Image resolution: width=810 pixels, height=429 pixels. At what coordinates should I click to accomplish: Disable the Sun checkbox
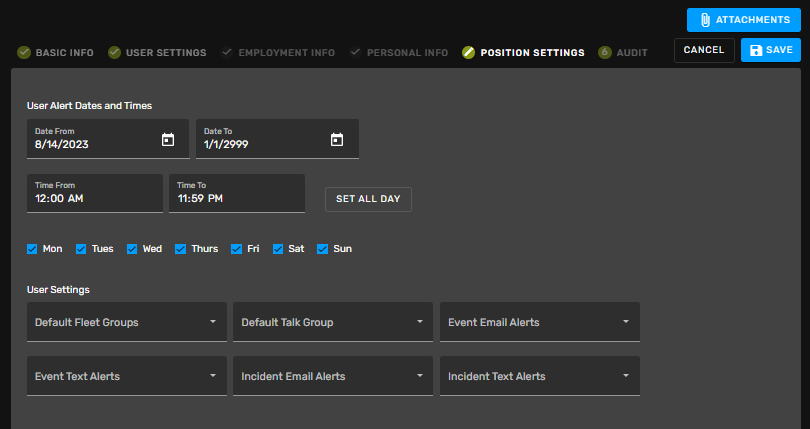(x=322, y=249)
